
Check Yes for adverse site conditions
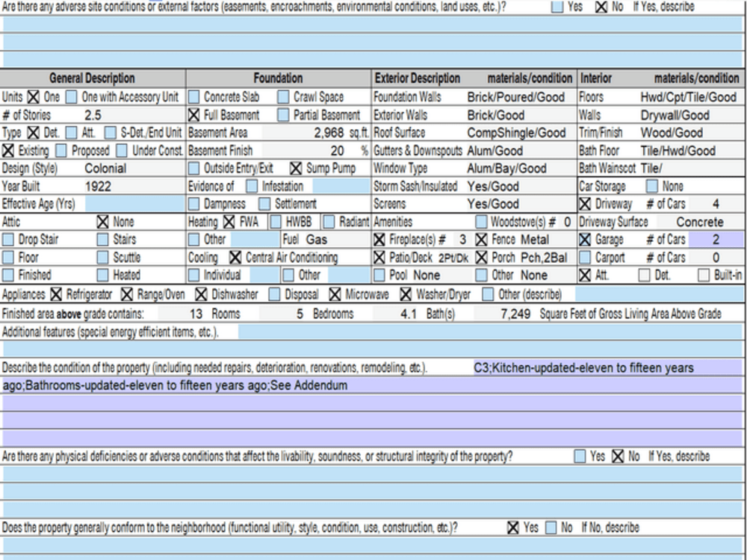[x=557, y=7]
